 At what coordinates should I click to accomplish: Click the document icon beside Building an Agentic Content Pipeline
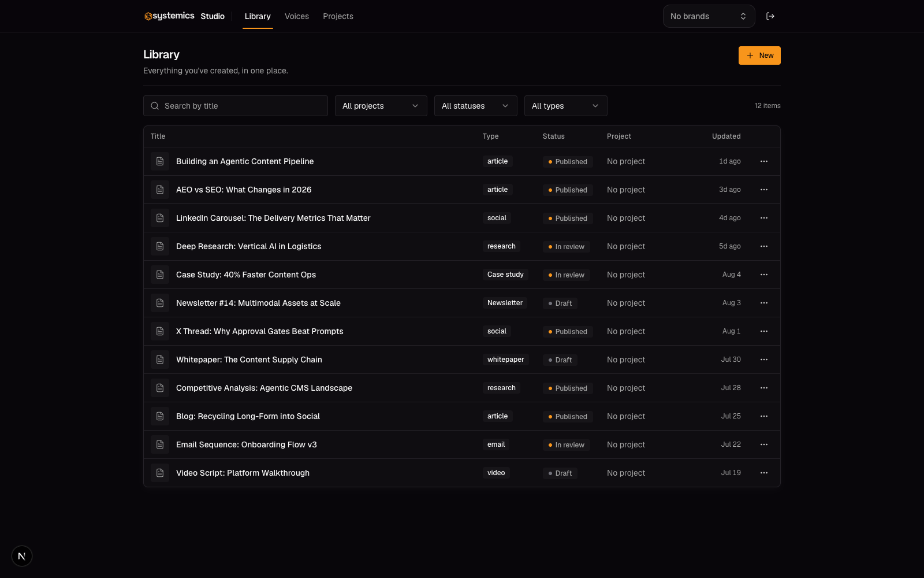160,161
